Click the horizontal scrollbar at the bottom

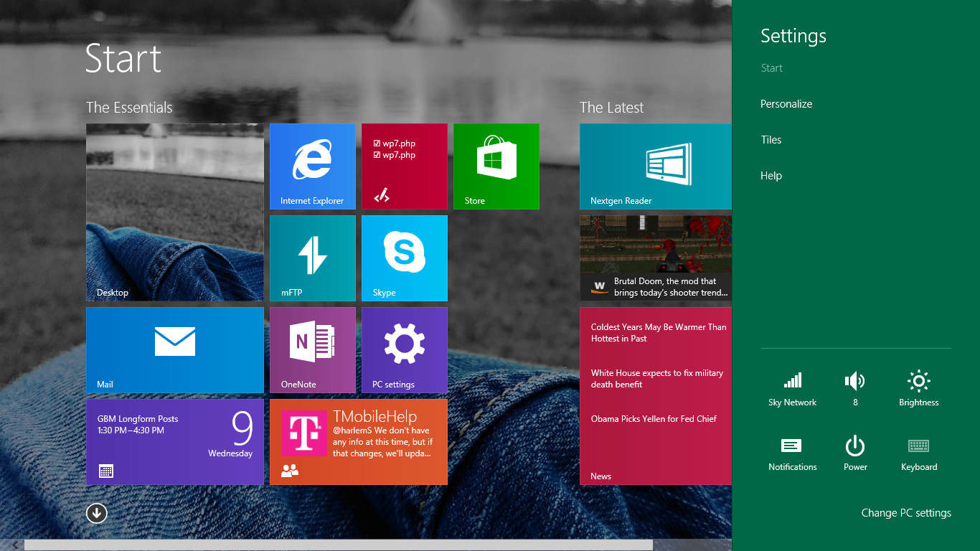(337, 544)
